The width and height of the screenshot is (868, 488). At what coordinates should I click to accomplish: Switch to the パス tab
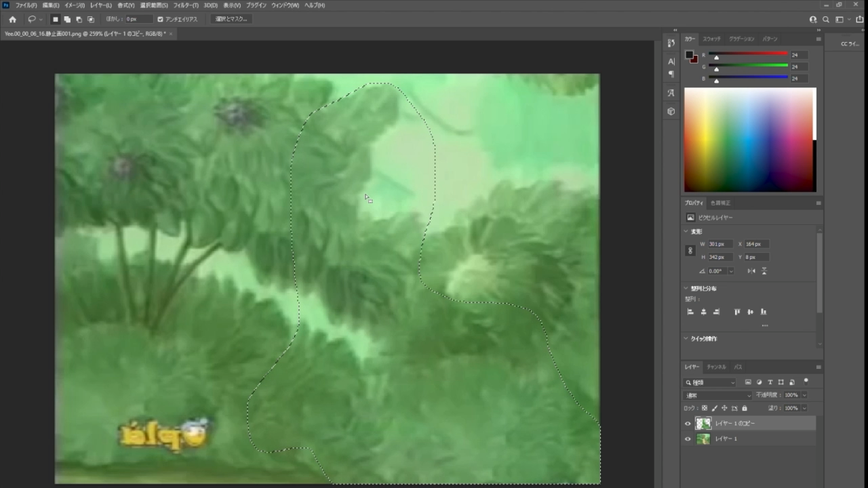tap(738, 367)
